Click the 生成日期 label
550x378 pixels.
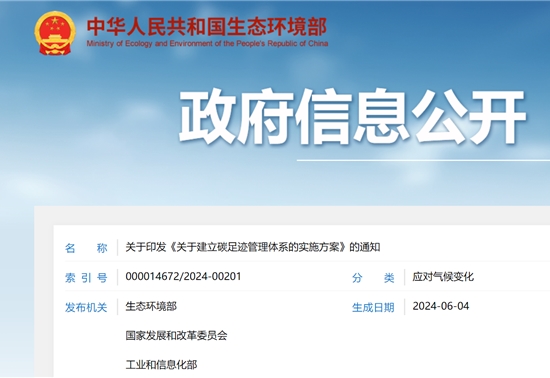[x=373, y=308]
